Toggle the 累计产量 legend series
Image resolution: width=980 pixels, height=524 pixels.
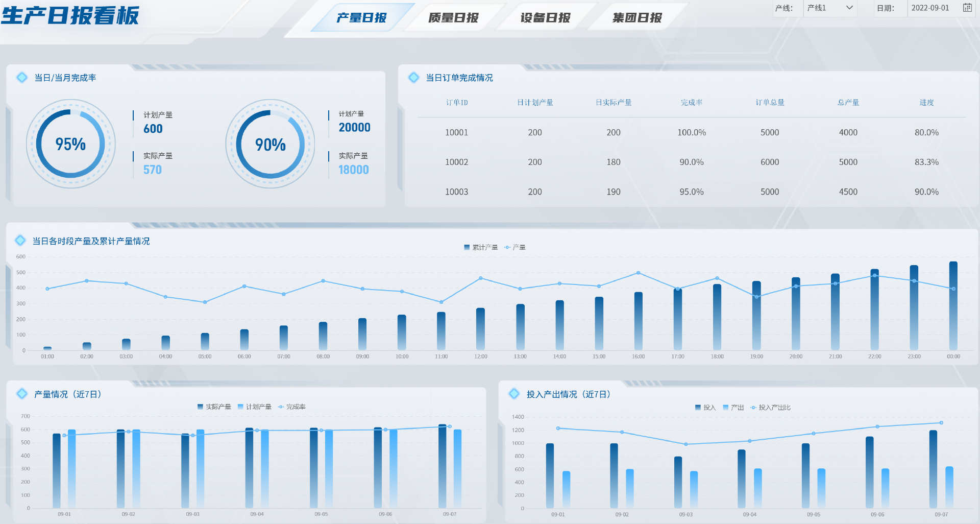pyautogui.click(x=480, y=247)
